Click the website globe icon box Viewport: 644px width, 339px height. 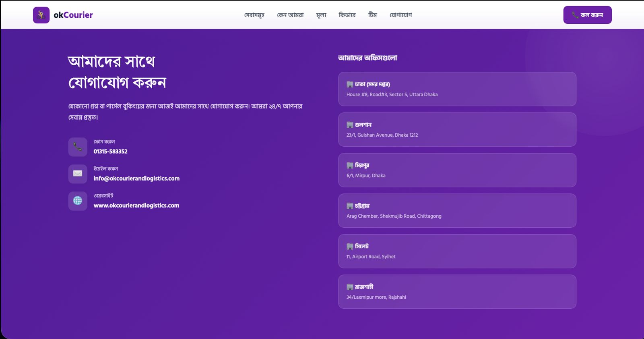(78, 201)
